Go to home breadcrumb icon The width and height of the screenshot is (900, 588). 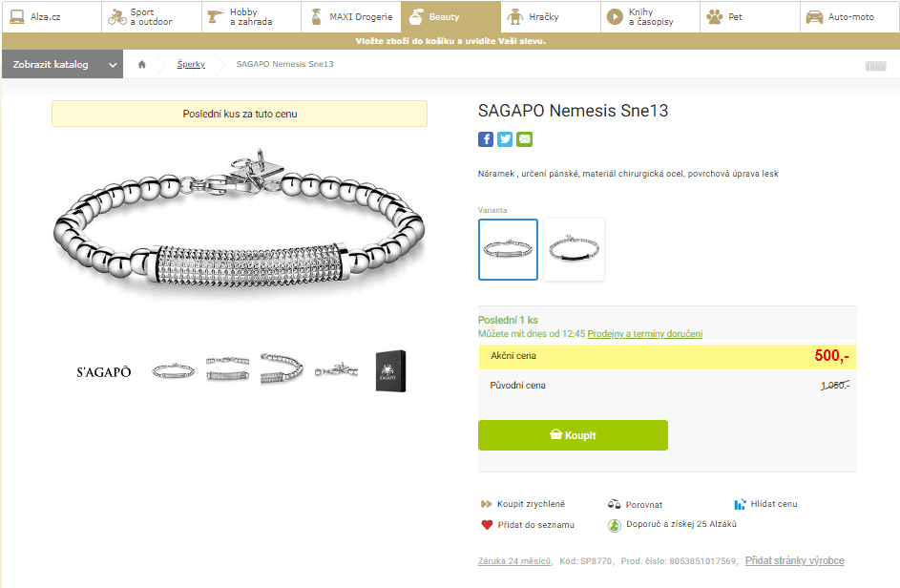[x=142, y=65]
